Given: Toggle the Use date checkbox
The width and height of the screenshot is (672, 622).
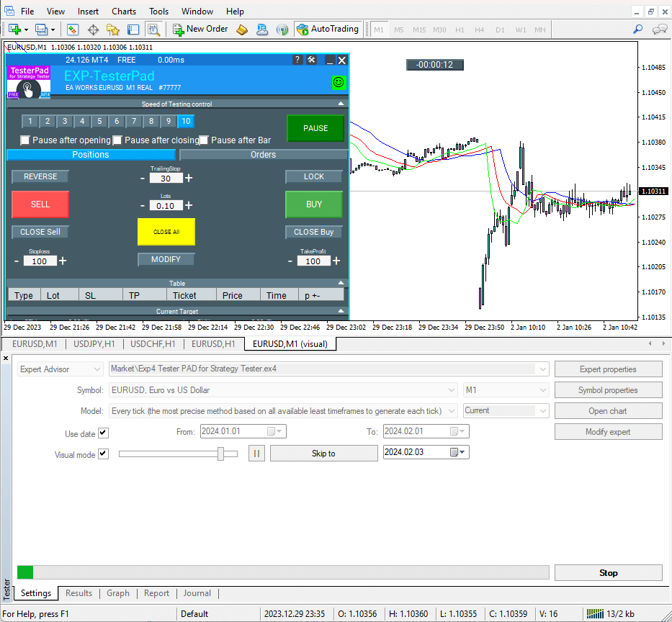Looking at the screenshot, I should coord(103,433).
